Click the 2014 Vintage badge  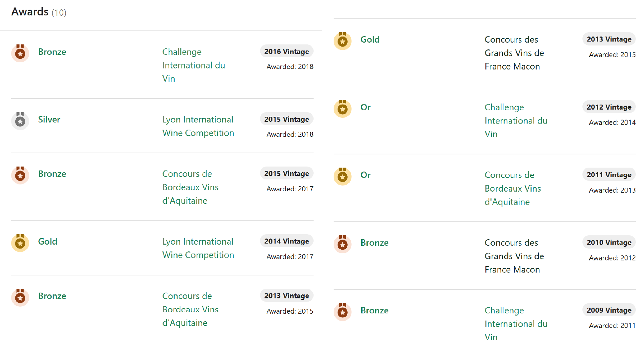click(x=286, y=241)
